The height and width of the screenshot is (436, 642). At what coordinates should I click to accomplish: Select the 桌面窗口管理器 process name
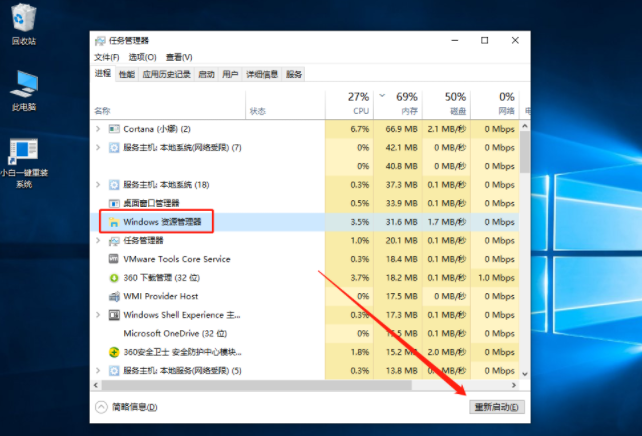(151, 203)
